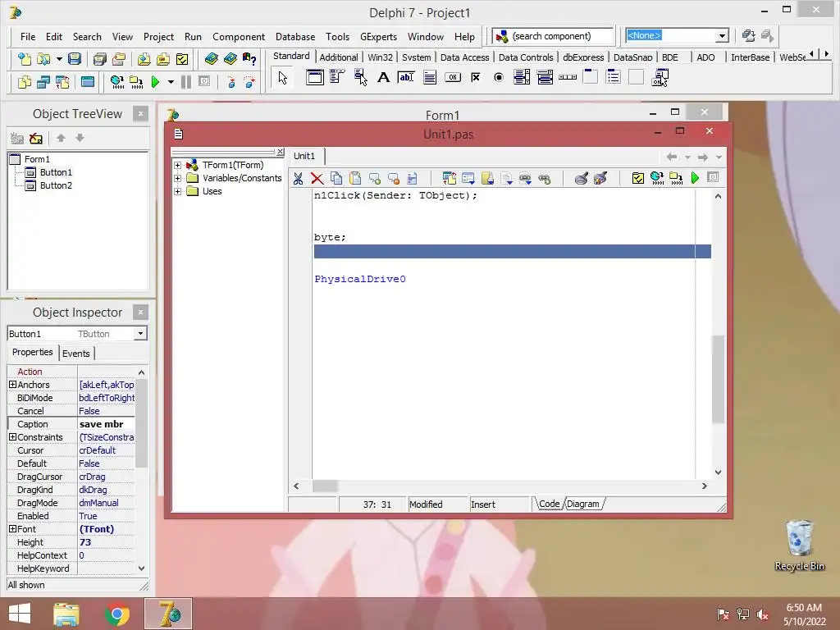The image size is (840, 630).
Task: Click the Cut scissors icon in editor toolbar
Action: click(x=299, y=178)
